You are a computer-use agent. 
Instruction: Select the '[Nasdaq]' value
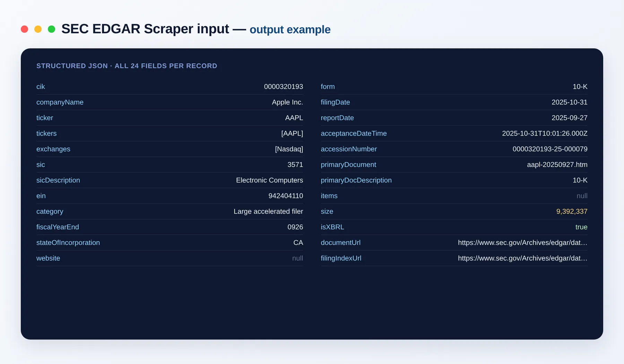pos(289,149)
